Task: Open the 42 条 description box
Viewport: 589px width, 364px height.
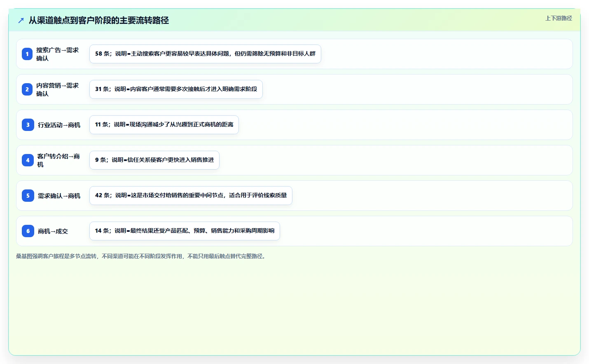Action: click(x=191, y=196)
